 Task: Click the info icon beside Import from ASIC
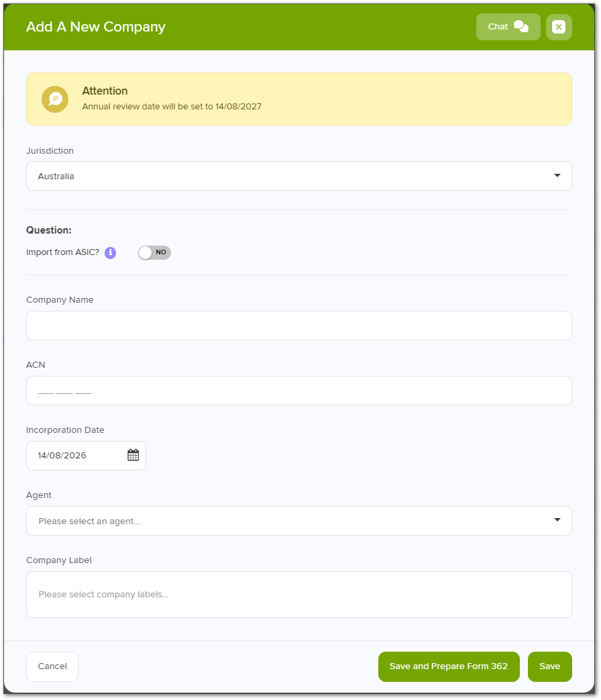click(110, 252)
